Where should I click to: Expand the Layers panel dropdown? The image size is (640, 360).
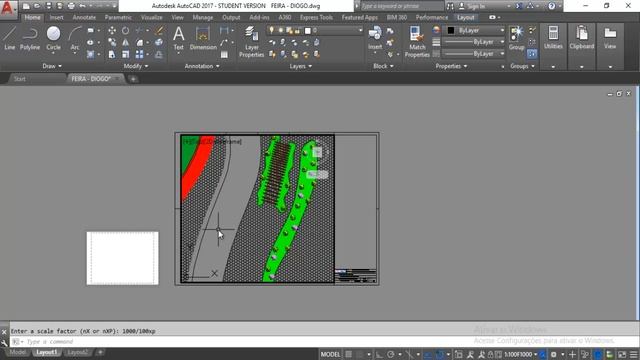(x=301, y=66)
